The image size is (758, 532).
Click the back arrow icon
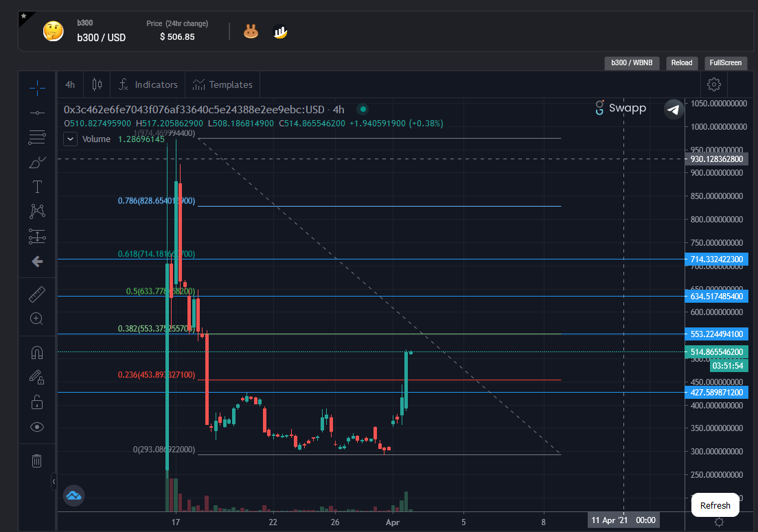click(x=37, y=262)
